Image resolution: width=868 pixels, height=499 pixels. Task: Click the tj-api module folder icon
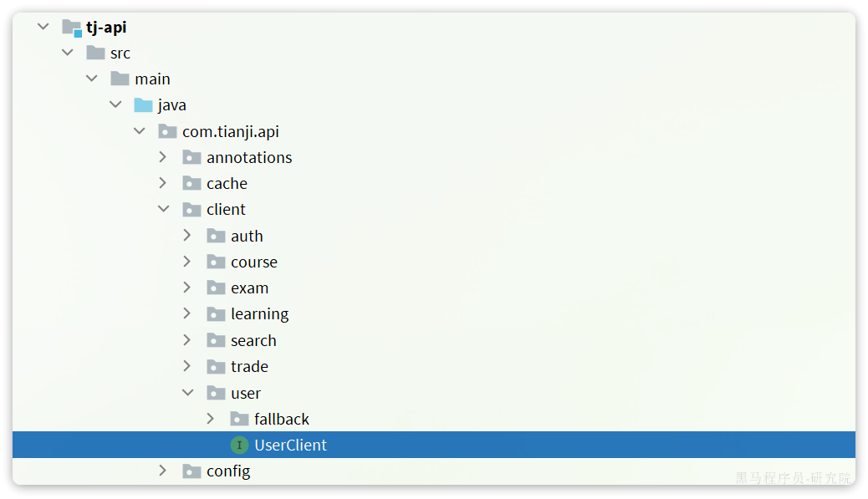click(72, 27)
